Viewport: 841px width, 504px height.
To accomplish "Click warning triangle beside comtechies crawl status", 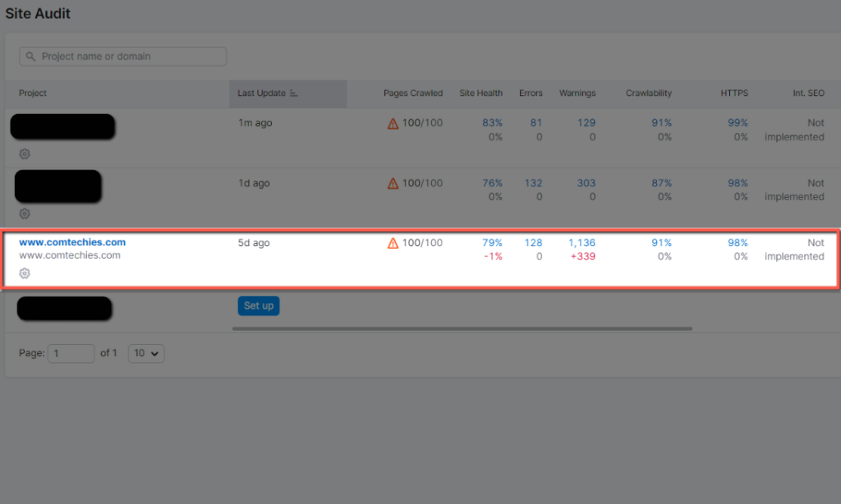I will 393,242.
